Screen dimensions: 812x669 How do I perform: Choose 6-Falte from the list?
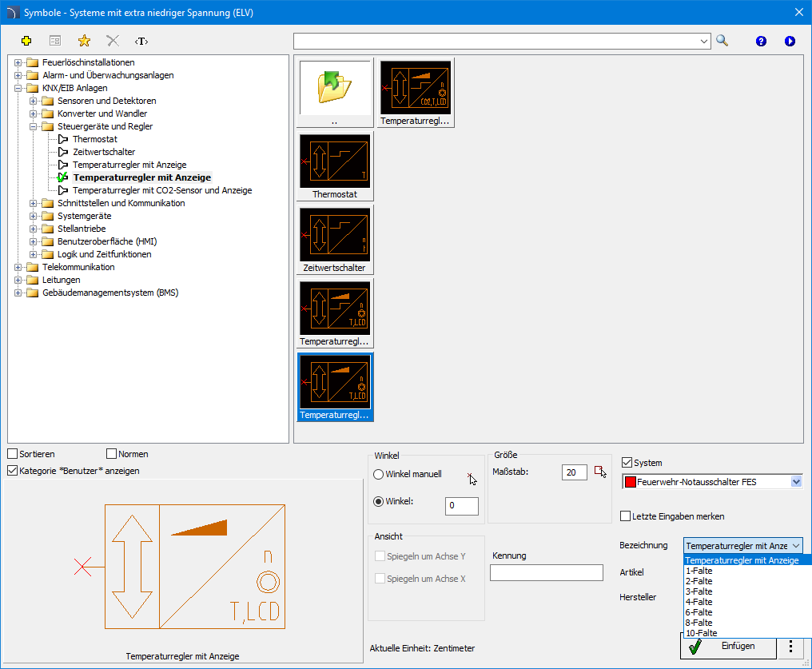pos(748,612)
